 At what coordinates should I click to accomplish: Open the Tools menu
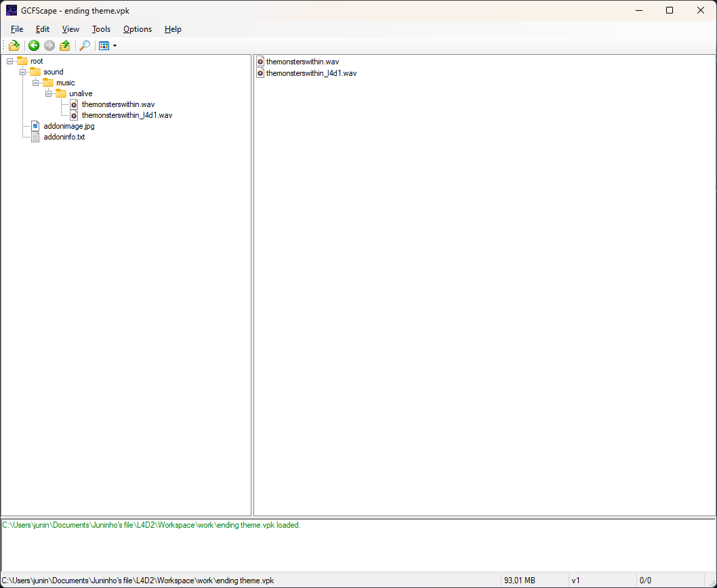[x=101, y=29]
